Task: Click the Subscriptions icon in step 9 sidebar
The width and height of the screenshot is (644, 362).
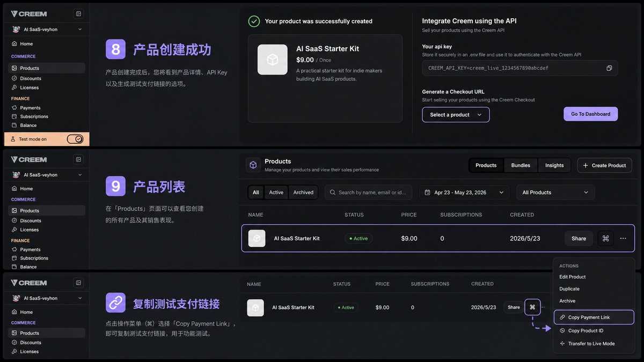Action: tap(15, 258)
